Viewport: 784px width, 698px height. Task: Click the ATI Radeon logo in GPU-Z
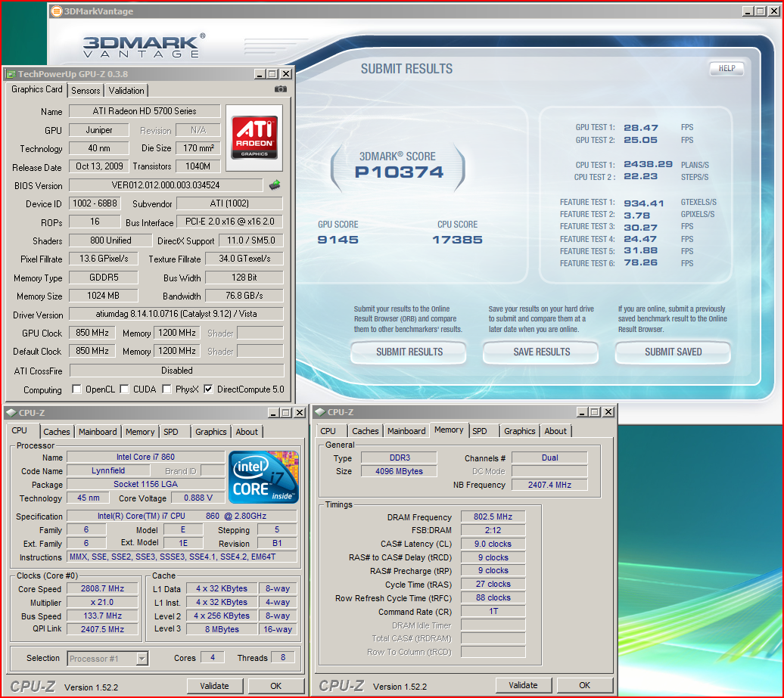pyautogui.click(x=254, y=138)
